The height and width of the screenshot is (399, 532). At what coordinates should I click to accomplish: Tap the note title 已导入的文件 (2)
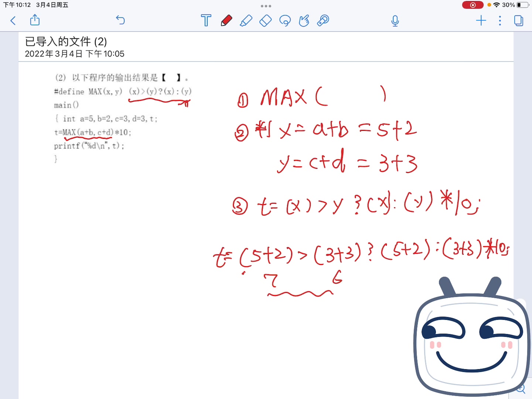[66, 41]
